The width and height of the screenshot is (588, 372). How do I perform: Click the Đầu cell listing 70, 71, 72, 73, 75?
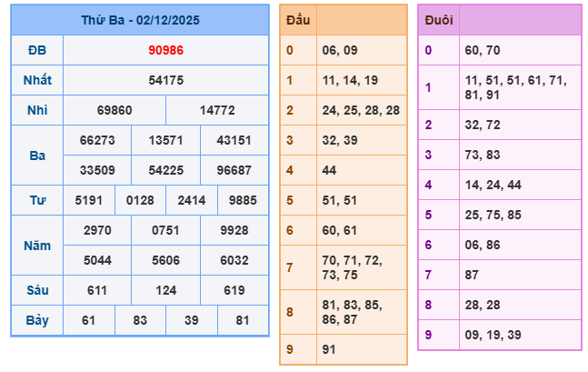point(354,267)
